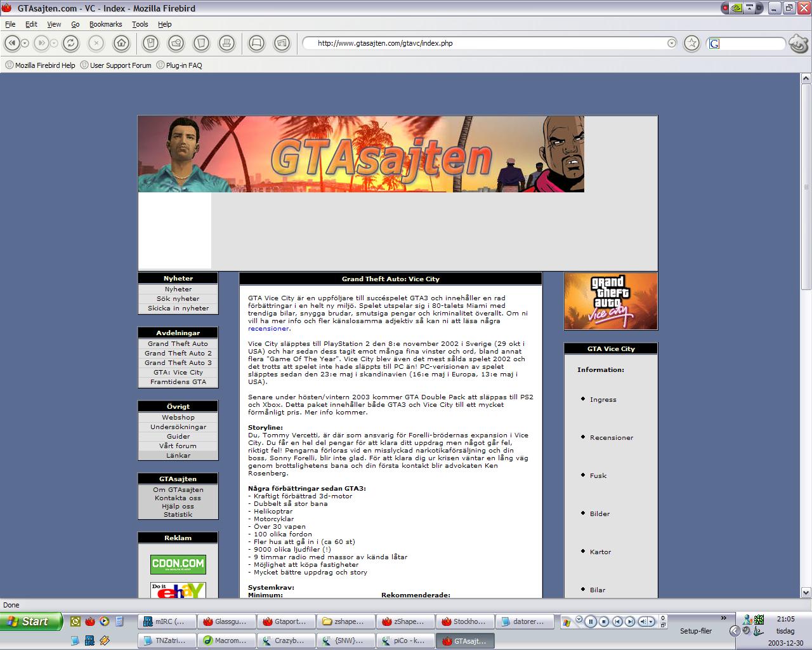Viewport: 812px width, 650px height.
Task: Open the GTA: Vice City section link
Action: 178,373
